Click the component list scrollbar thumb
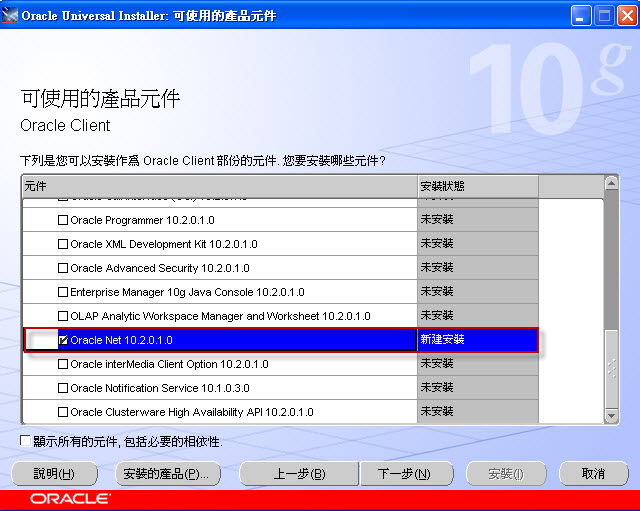The height and width of the screenshot is (511, 640). click(x=611, y=369)
